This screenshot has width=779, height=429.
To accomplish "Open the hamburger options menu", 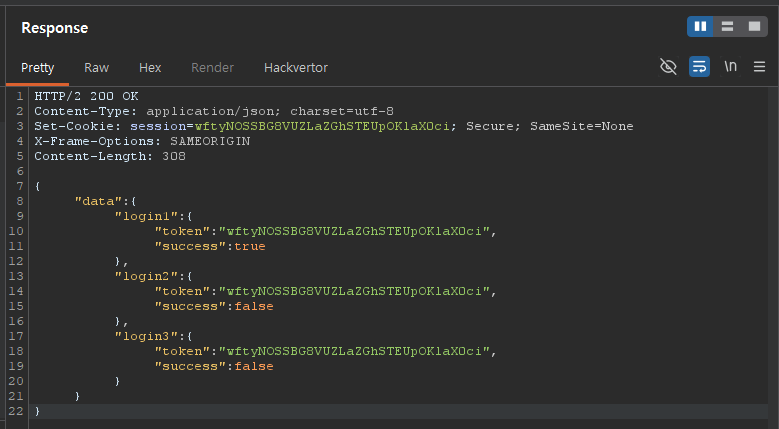I will [759, 67].
